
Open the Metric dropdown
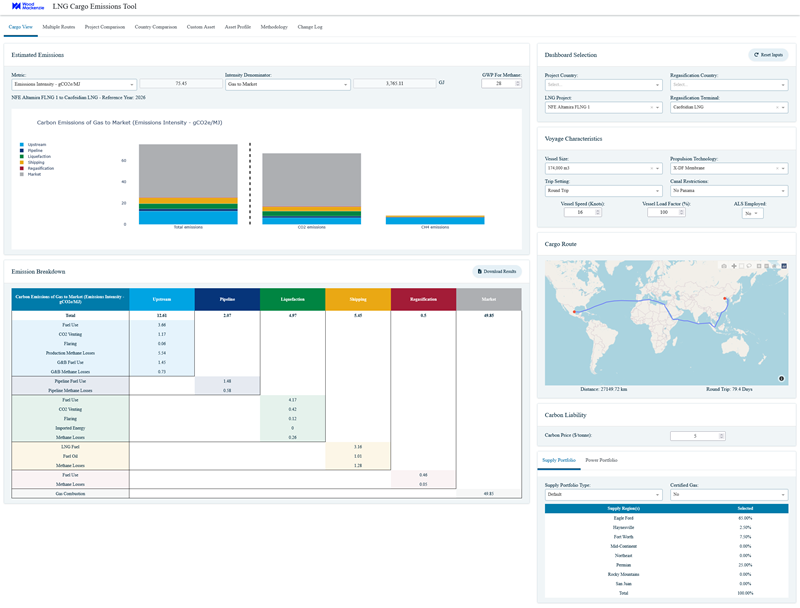click(73, 84)
